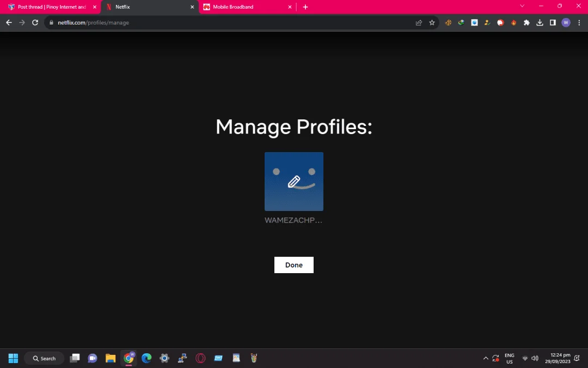
Task: Edit the WAMEZACHP profile avatar
Action: (x=293, y=182)
